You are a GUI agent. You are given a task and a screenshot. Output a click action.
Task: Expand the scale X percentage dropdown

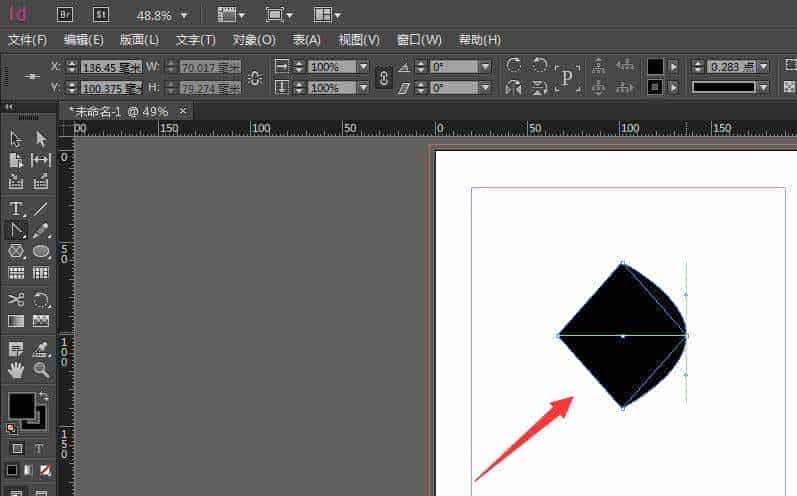(x=363, y=67)
